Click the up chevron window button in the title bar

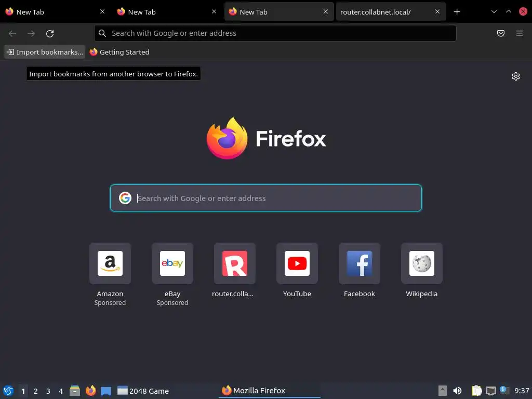pyautogui.click(x=508, y=11)
